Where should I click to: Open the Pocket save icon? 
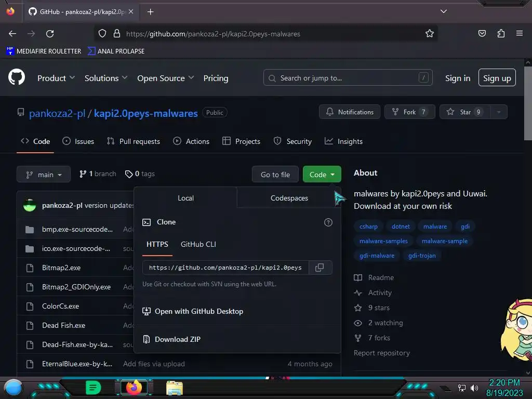click(x=482, y=34)
